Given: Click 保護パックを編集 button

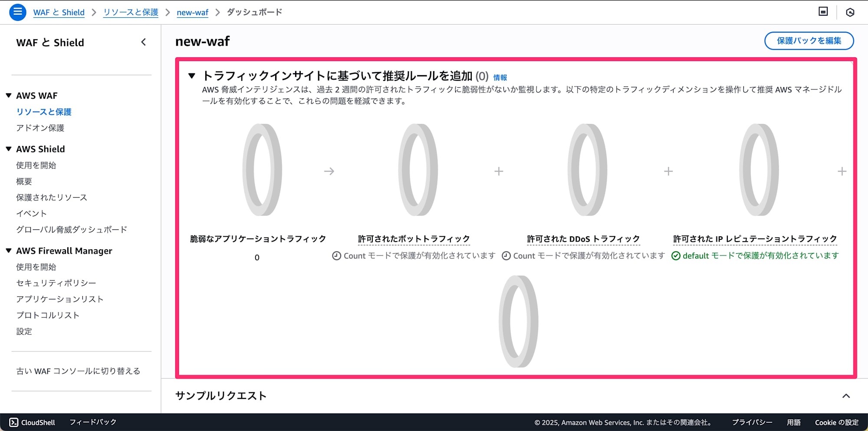Looking at the screenshot, I should tap(809, 41).
